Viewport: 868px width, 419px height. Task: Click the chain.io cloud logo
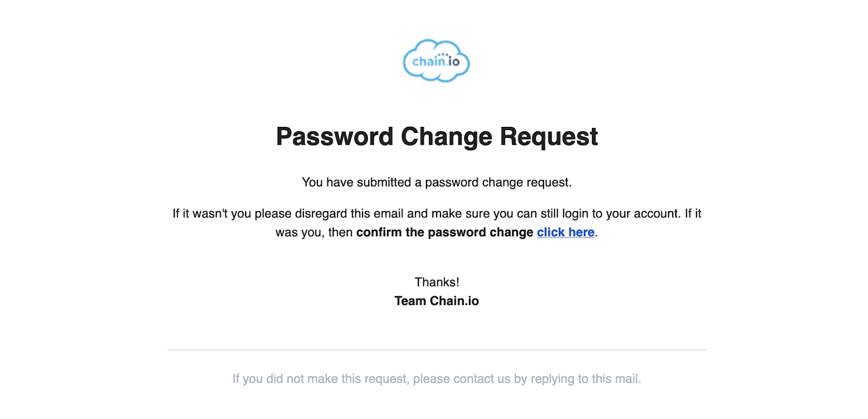436,61
